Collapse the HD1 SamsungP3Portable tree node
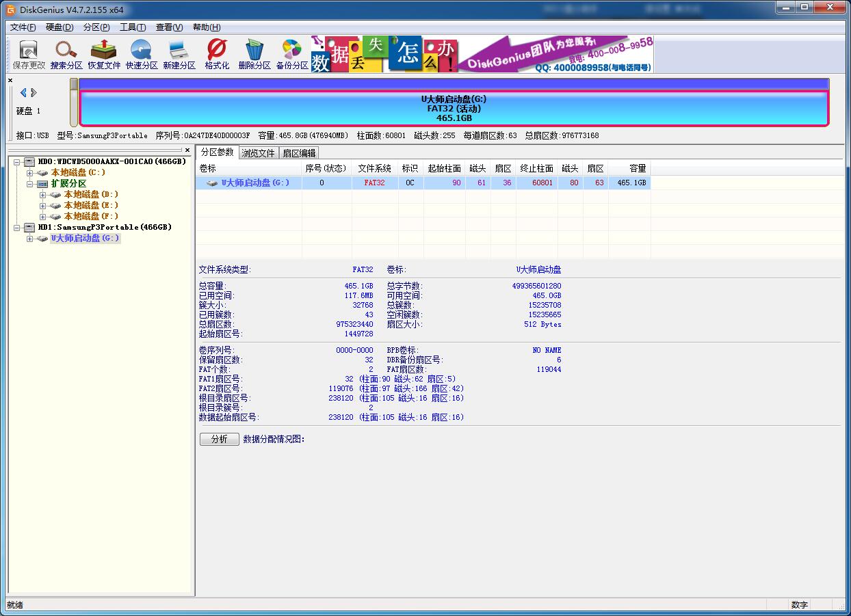Screen dimensions: 851x616 pyautogui.click(x=16, y=228)
